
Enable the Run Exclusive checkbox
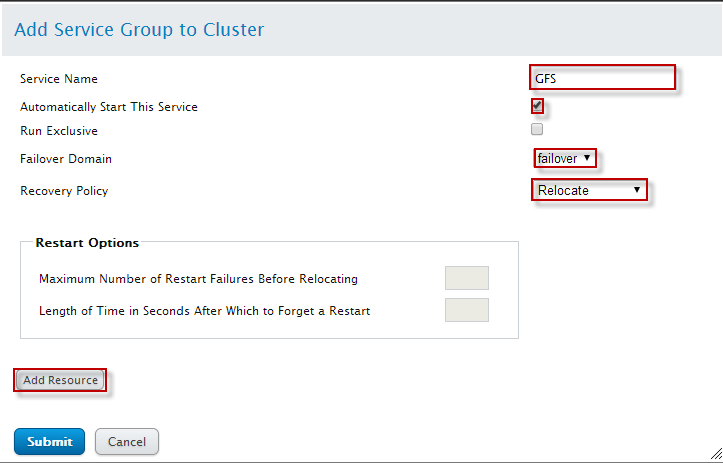(537, 129)
